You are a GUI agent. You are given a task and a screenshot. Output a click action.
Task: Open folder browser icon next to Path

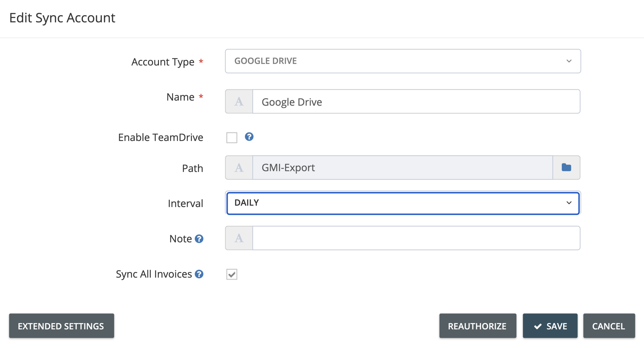[x=566, y=167]
